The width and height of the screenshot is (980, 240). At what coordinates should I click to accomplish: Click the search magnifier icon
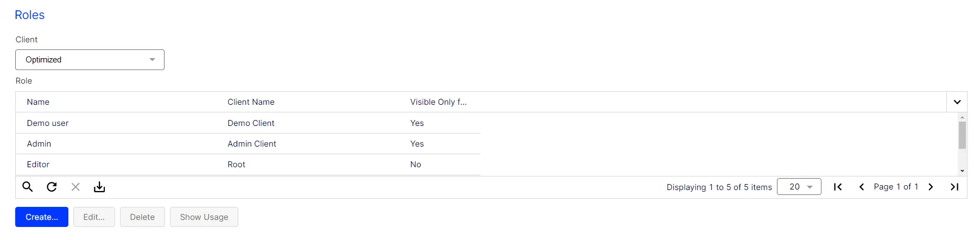pos(28,187)
